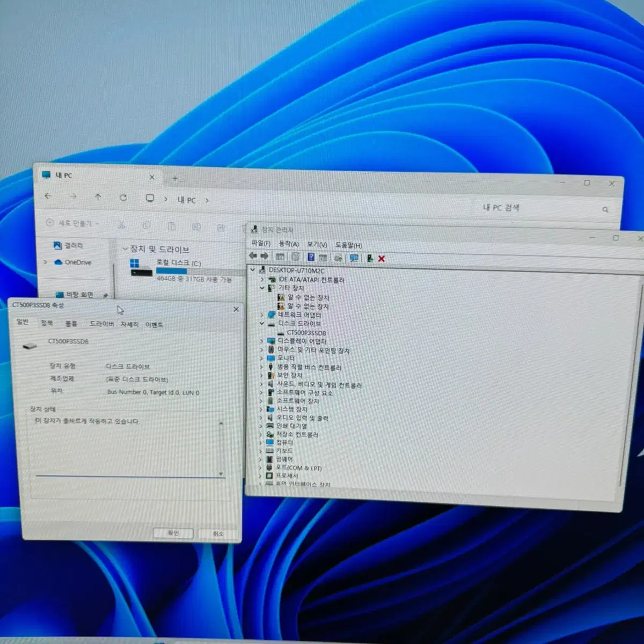Image resolution: width=644 pixels, height=644 pixels.
Task: Click the Back arrow in Device Manager toolbar
Action: click(x=253, y=257)
